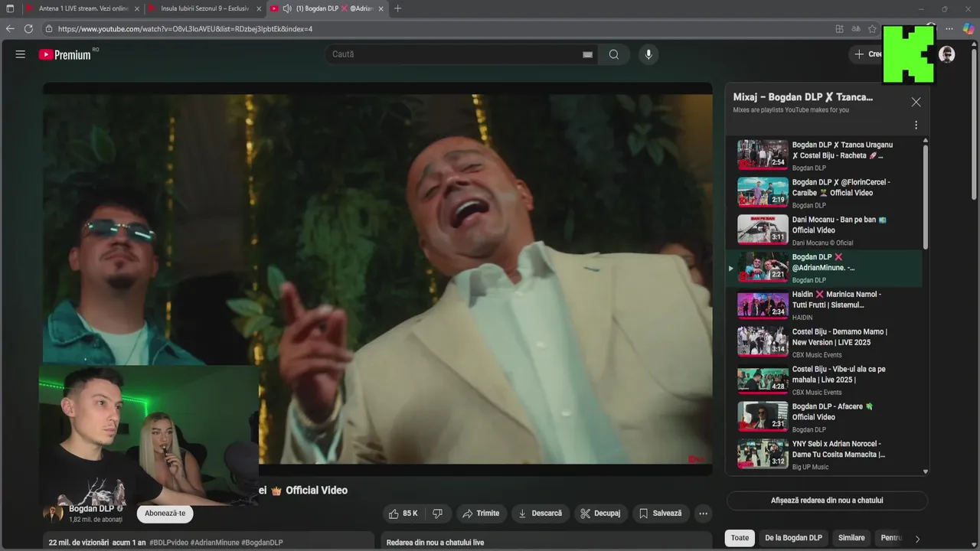Click the #BogdanDLP hashtag
980x551 pixels.
tap(262, 543)
